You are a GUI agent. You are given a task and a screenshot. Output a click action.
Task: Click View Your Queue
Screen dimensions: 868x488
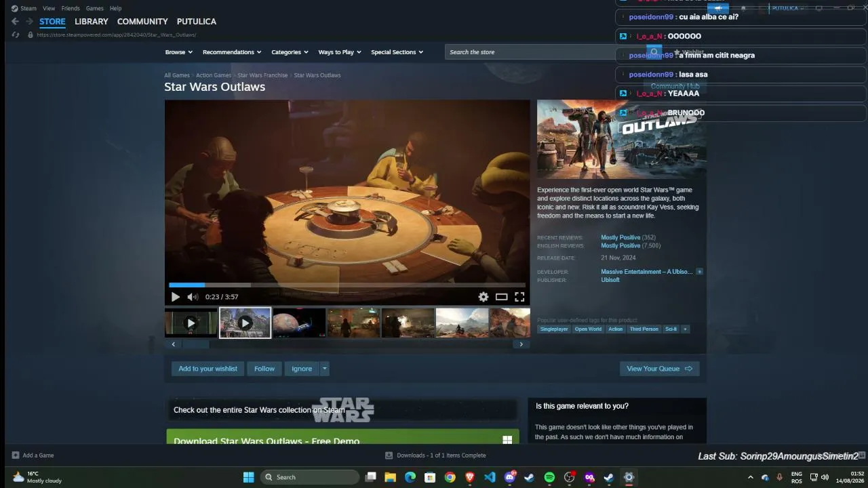coord(659,369)
